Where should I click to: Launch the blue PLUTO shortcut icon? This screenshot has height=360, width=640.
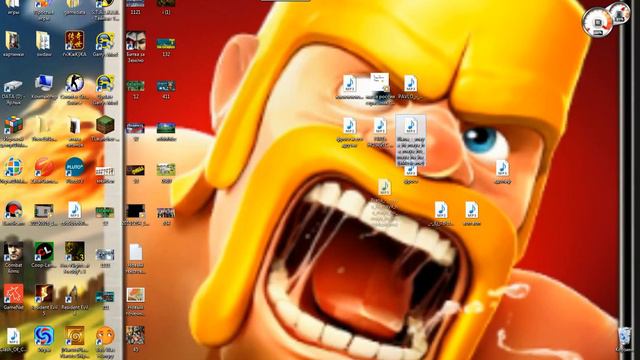pos(74,167)
